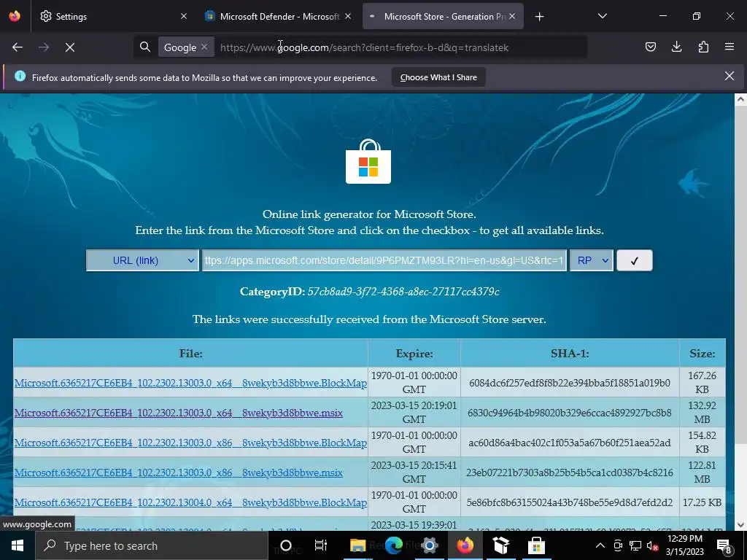Image resolution: width=747 pixels, height=560 pixels.
Task: Close the Settings tab
Action: pos(184,16)
